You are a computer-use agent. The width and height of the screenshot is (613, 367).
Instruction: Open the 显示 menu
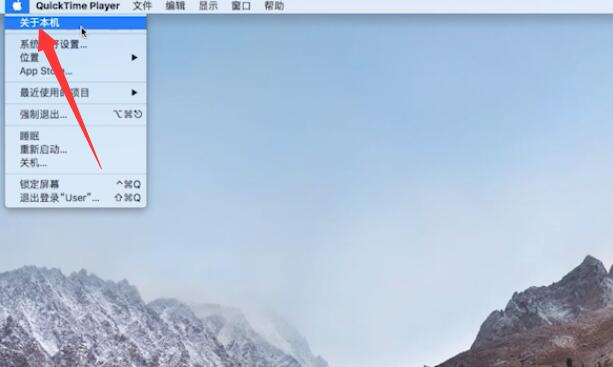click(x=208, y=6)
